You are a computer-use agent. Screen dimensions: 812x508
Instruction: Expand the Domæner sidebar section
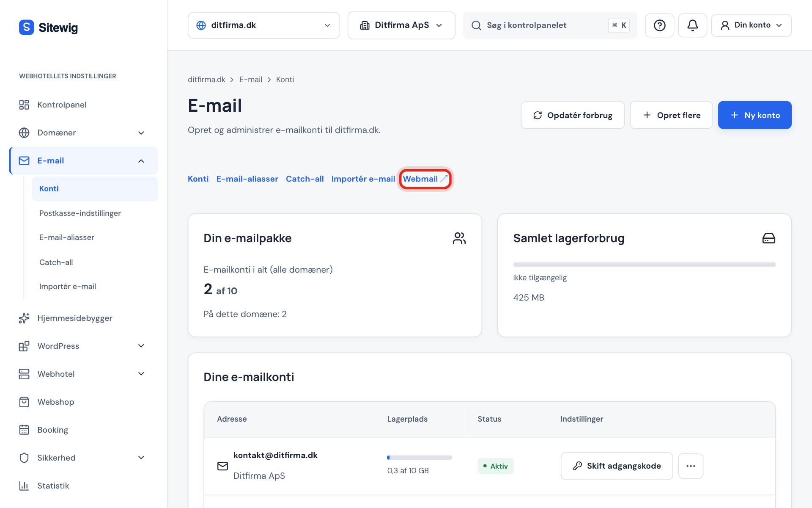coord(141,133)
